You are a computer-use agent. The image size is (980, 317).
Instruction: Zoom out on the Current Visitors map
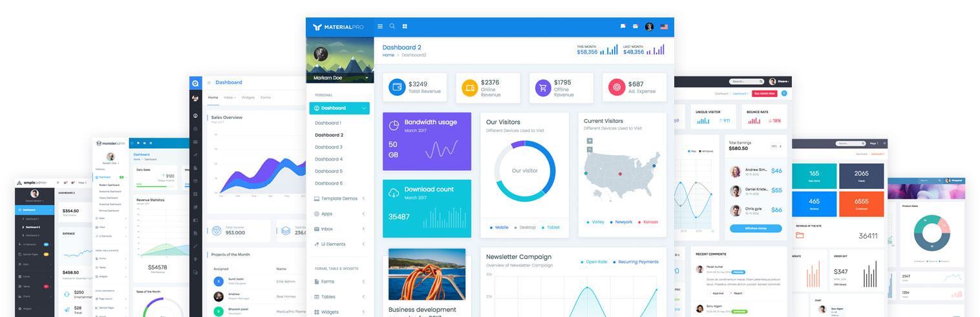click(590, 149)
